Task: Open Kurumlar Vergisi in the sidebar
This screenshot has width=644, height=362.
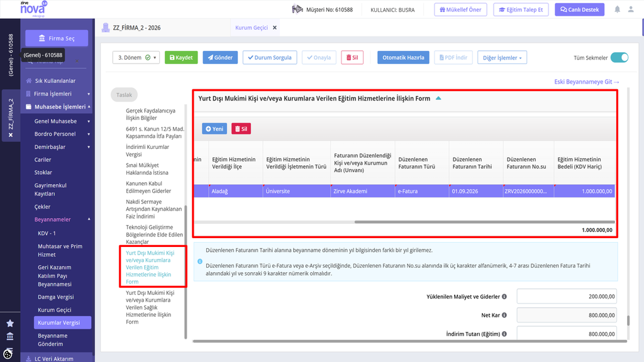Action: click(62, 322)
